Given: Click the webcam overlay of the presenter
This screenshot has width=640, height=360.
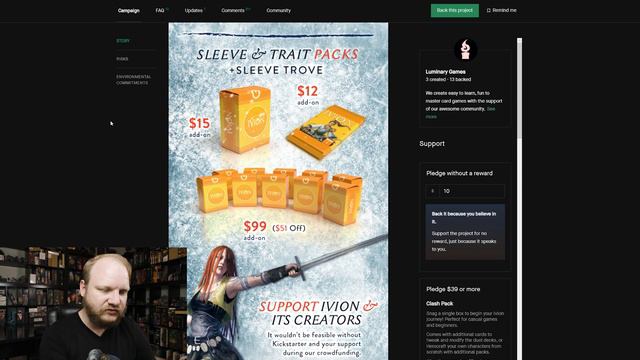Looking at the screenshot, I should [x=93, y=303].
